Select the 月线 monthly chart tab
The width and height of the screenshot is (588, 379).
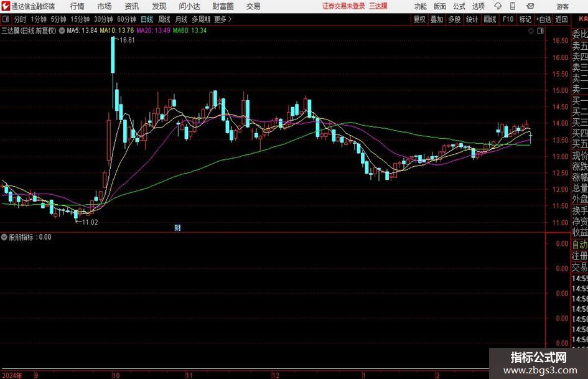pyautogui.click(x=182, y=19)
